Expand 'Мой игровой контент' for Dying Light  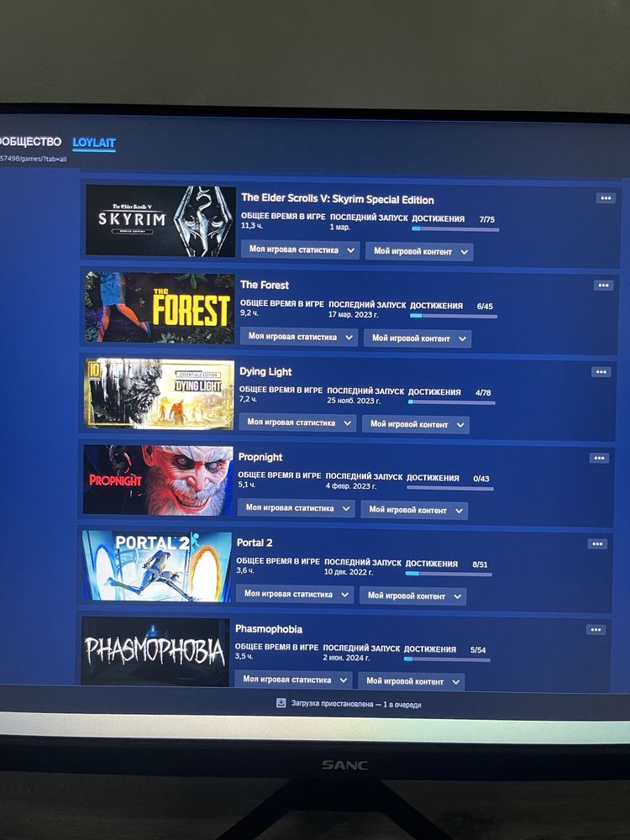(x=416, y=424)
